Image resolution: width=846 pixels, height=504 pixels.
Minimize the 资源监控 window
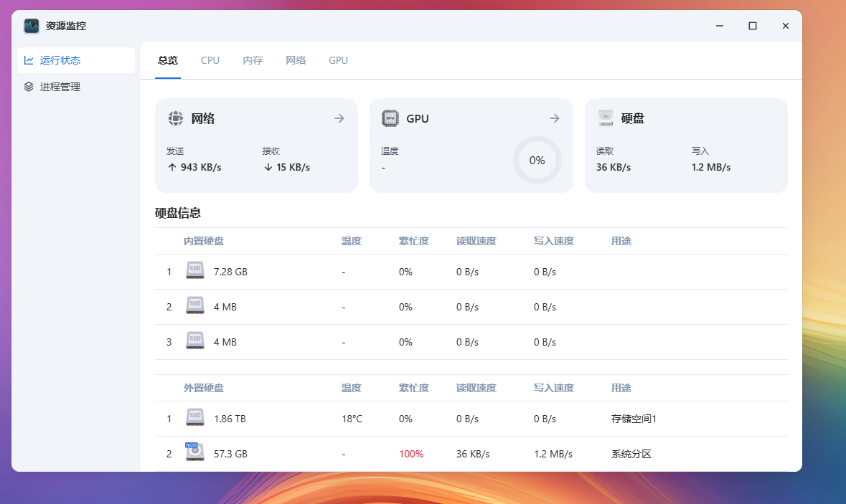click(720, 26)
